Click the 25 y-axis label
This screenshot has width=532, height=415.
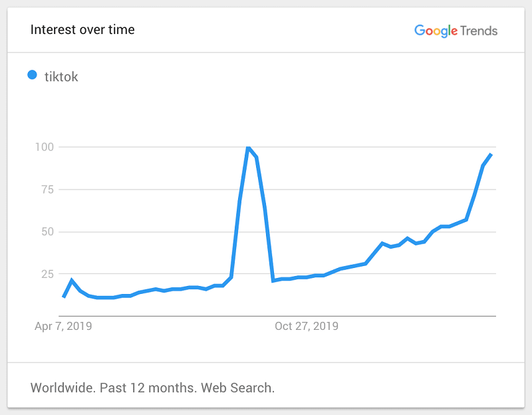point(47,274)
